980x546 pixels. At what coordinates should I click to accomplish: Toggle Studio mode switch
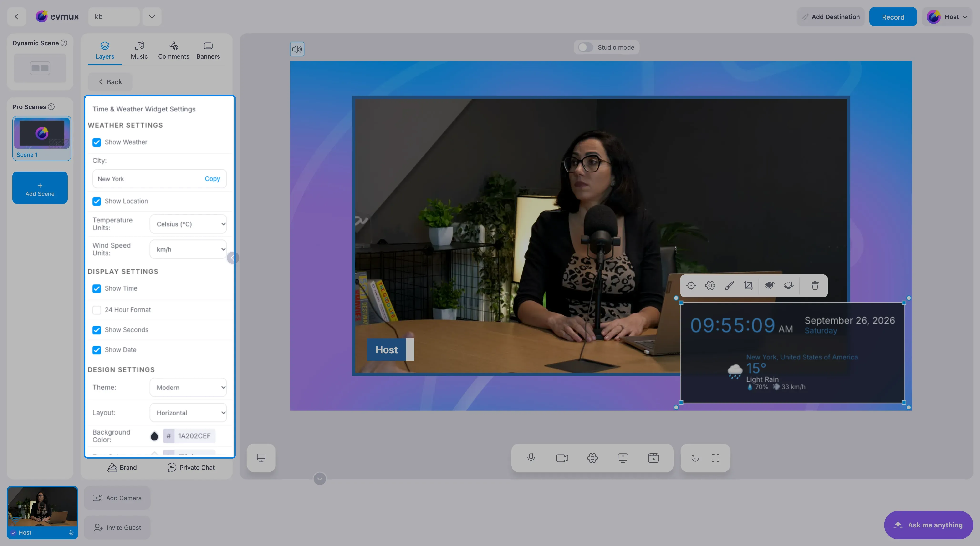pyautogui.click(x=585, y=47)
